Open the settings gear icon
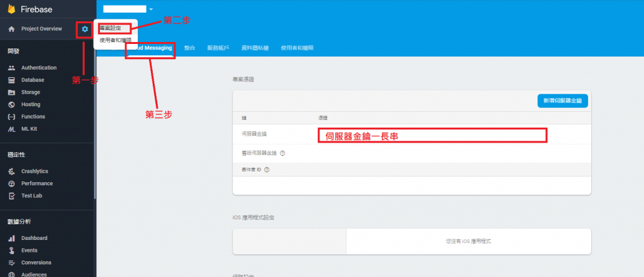644x277 pixels. click(85, 29)
